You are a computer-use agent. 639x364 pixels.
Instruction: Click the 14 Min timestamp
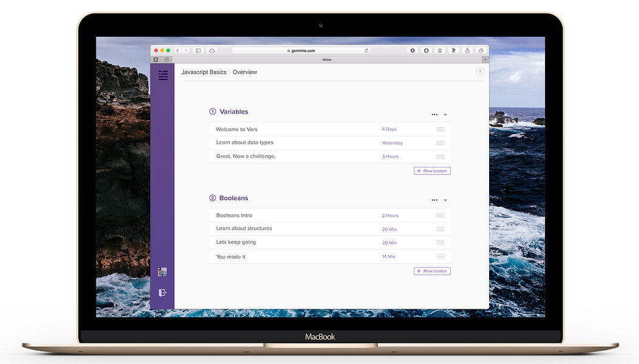(x=389, y=257)
